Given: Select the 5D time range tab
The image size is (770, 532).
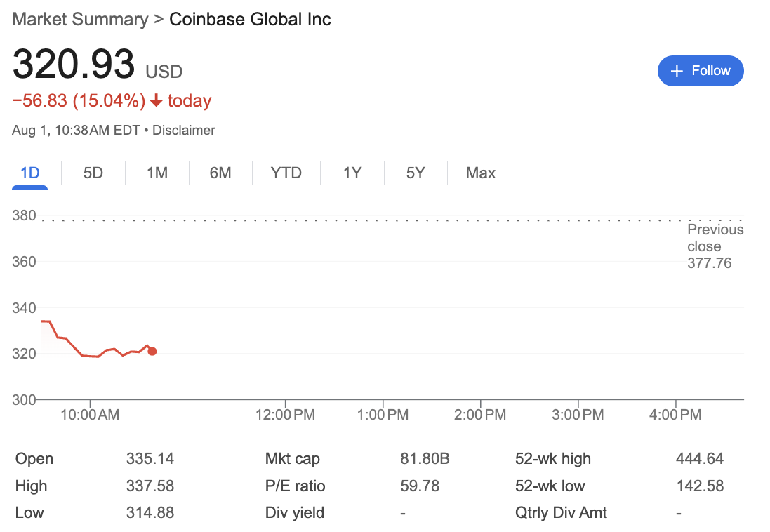Looking at the screenshot, I should (93, 173).
